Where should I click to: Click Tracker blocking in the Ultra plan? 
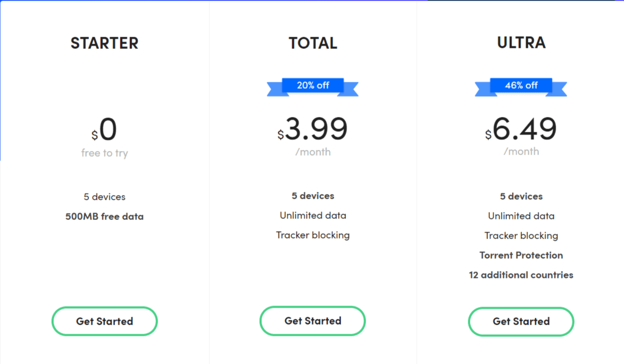pos(521,235)
